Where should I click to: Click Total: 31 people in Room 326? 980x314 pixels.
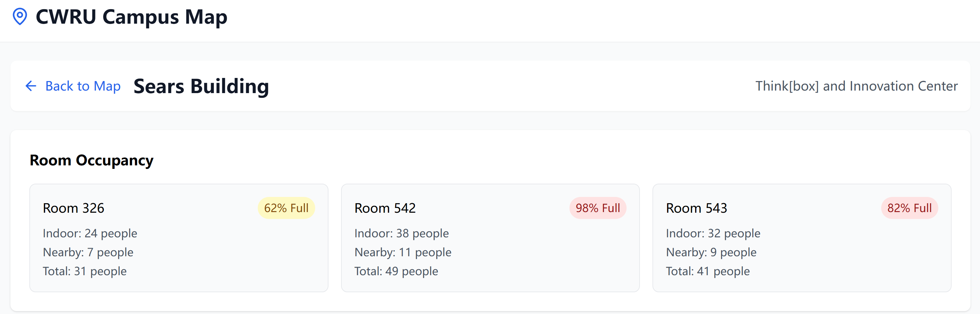[84, 271]
